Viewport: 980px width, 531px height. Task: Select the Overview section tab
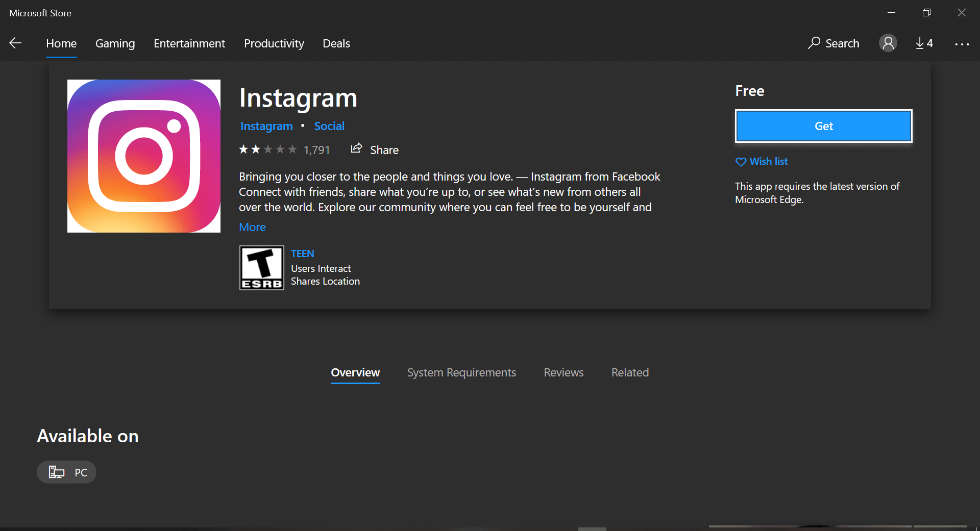(355, 373)
